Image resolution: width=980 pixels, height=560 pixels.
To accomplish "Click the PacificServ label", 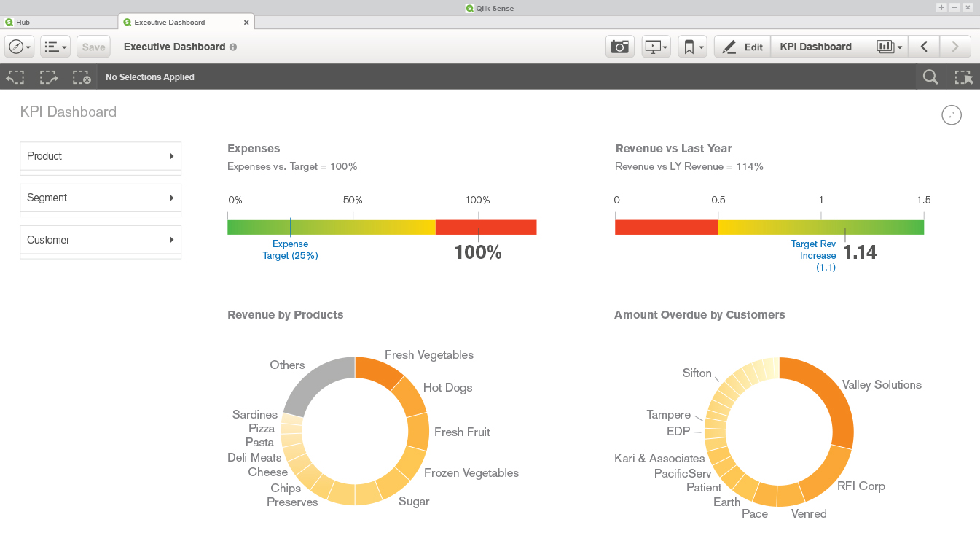I will (683, 474).
